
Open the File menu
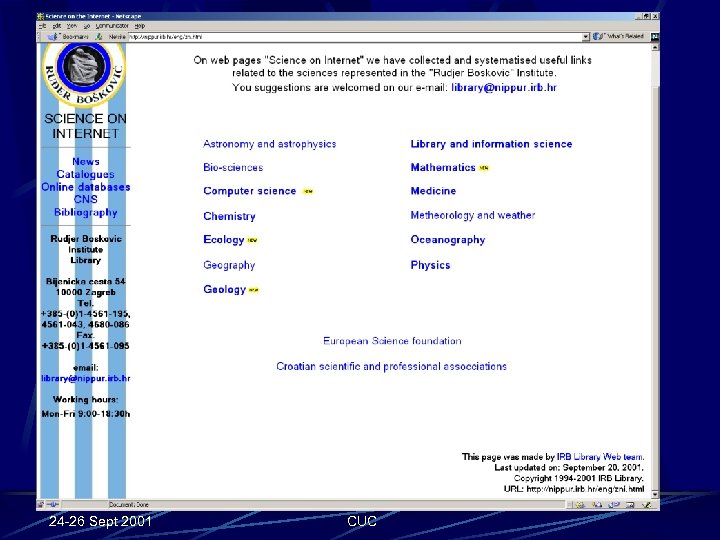tap(42, 26)
